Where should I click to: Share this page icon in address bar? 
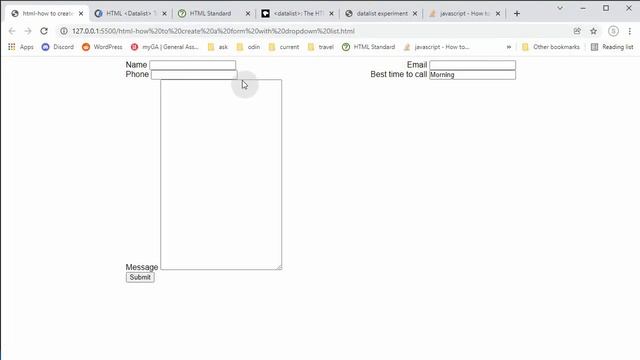pos(577,31)
